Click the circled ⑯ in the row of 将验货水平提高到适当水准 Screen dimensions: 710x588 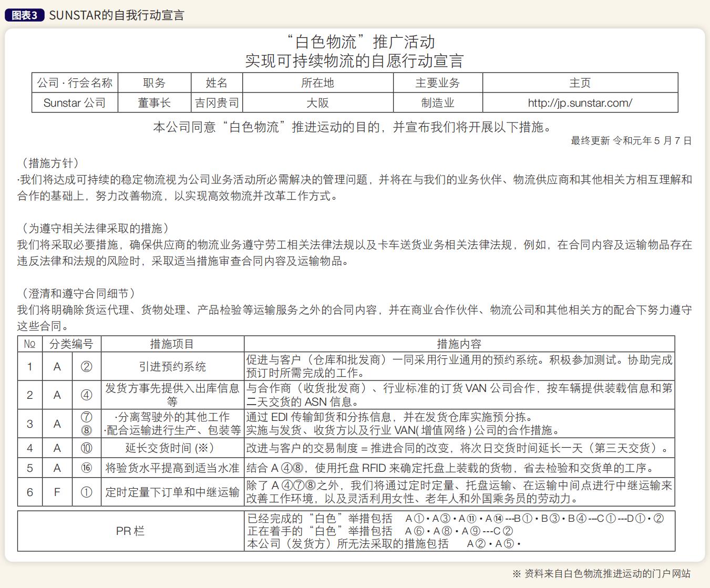coord(86,468)
